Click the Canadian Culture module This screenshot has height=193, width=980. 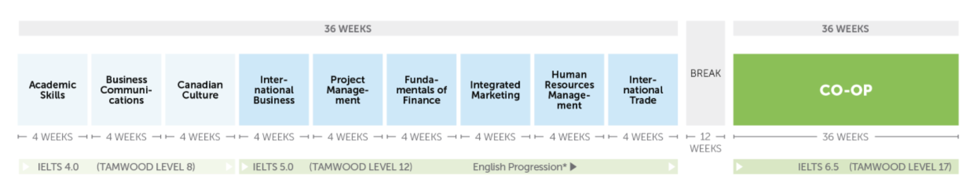(x=200, y=90)
